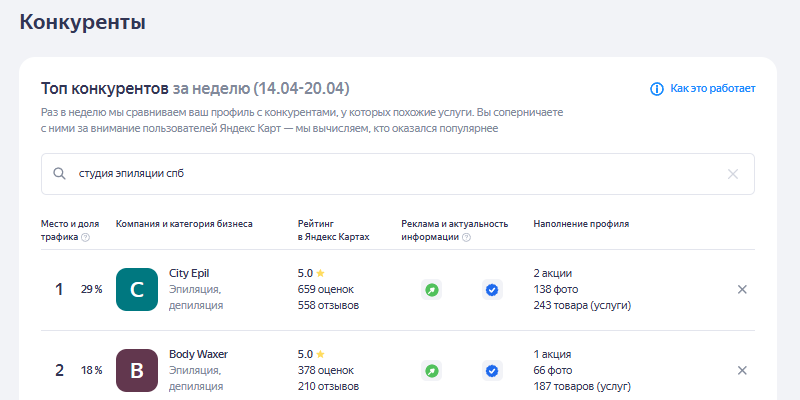Click the '243 товара (услуги)' text
The width and height of the screenshot is (800, 400).
tap(583, 306)
